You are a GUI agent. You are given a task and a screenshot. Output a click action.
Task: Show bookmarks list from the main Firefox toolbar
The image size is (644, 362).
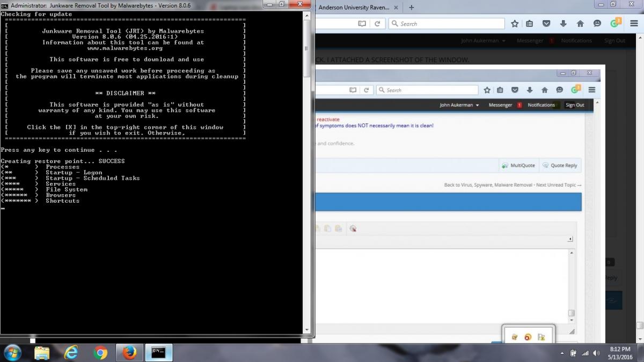pos(530,24)
